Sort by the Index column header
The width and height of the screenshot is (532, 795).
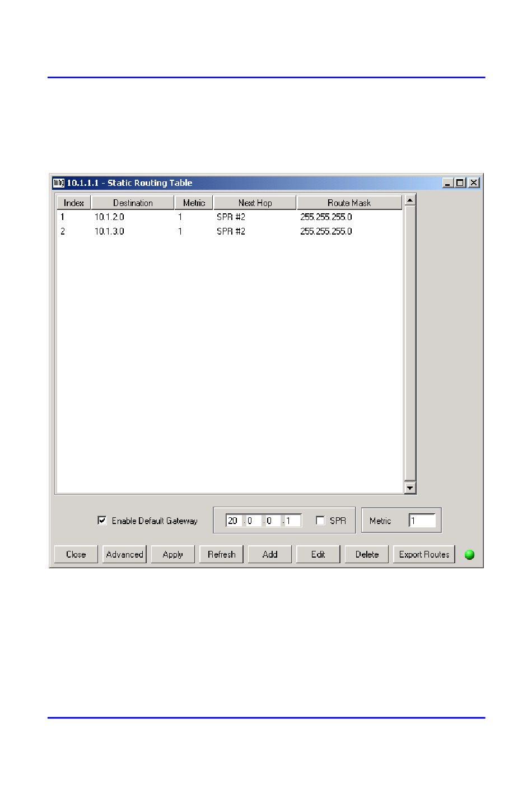(74, 203)
